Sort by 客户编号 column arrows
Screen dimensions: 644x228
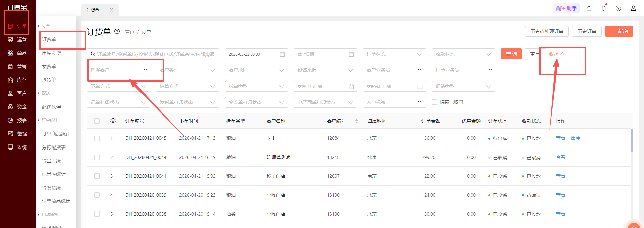357,121
